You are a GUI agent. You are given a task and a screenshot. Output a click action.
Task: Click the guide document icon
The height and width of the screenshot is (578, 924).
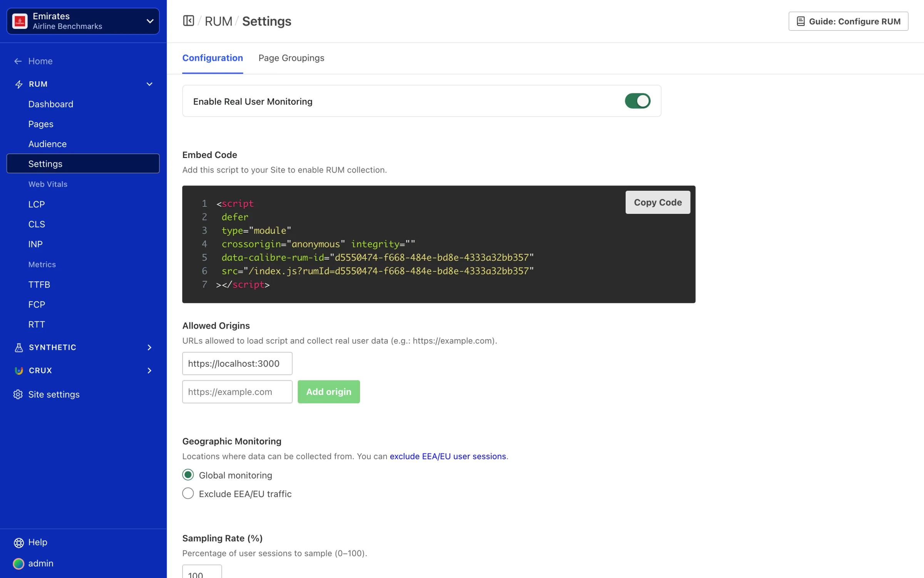800,21
